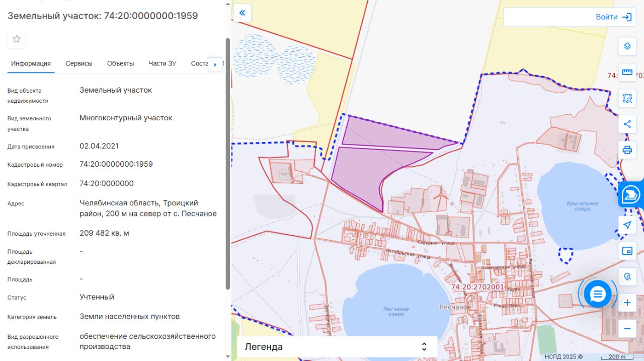Open the Объекты tab
Viewport: 644px width, 361px height.
pos(121,63)
